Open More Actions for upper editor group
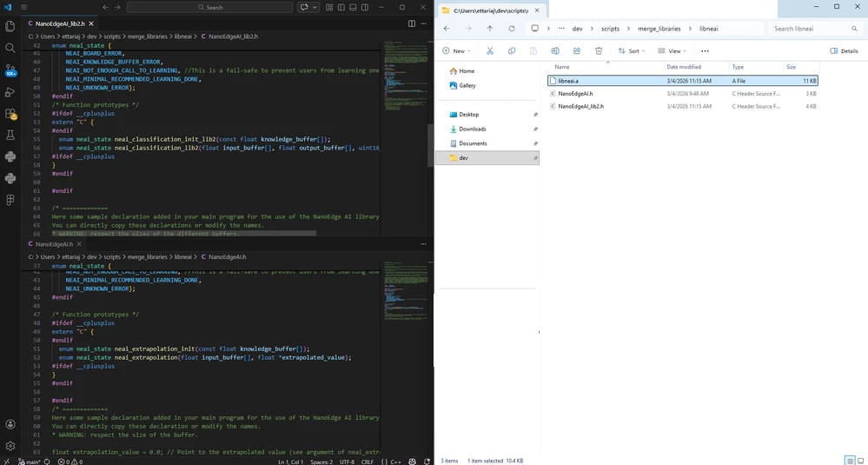This screenshot has height=465, width=868. 425,23
